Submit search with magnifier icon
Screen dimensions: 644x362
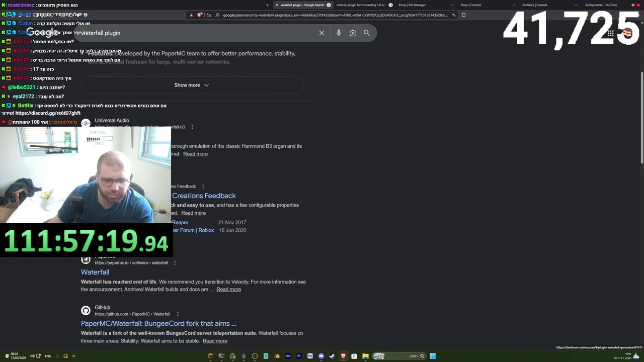pos(367,33)
